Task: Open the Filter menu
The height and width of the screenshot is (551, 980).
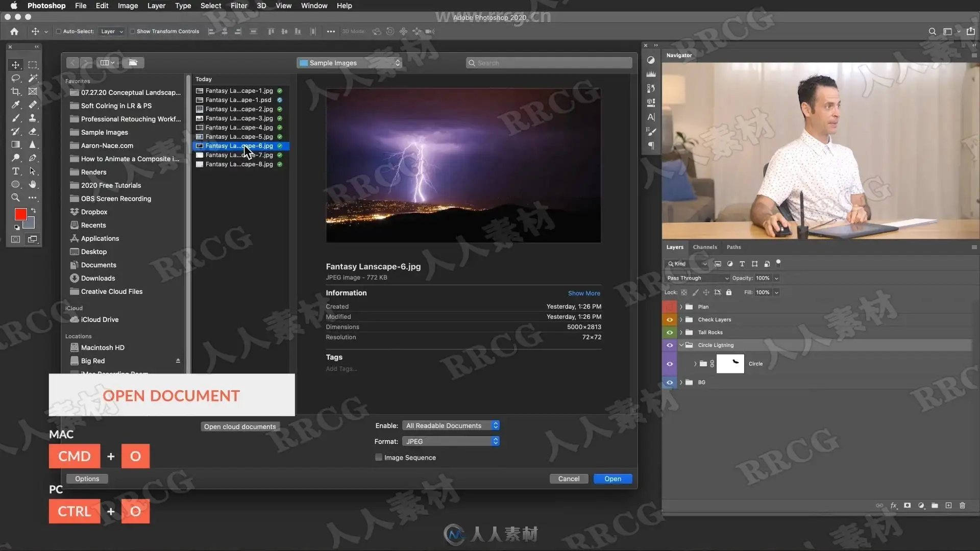Action: pos(238,6)
